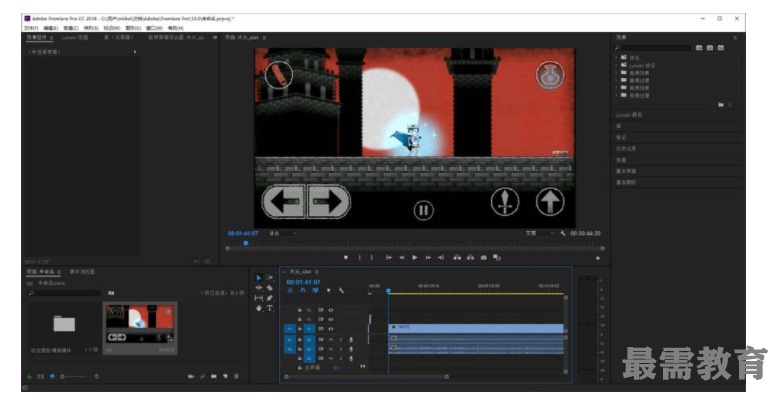Viewport: 774px width, 403px height.
Task: Expand the 视频效果 folder
Action: (x=617, y=88)
